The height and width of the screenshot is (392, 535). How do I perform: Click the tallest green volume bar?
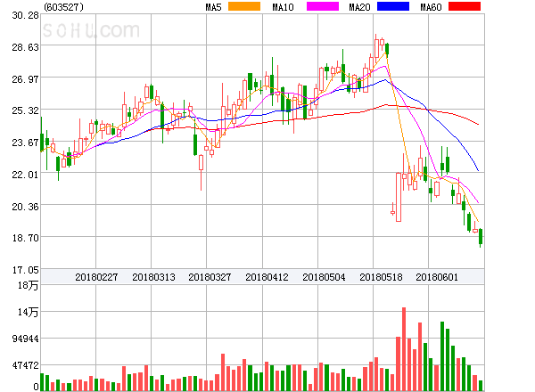point(442,356)
